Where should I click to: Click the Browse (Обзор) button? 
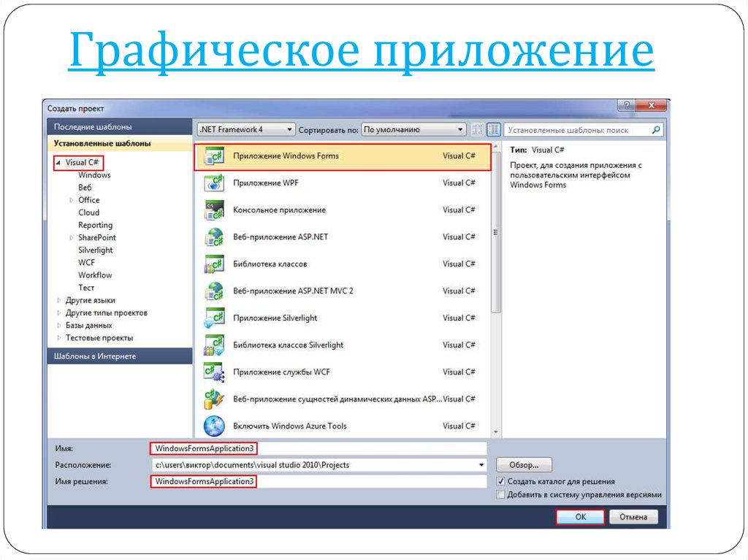coord(524,465)
